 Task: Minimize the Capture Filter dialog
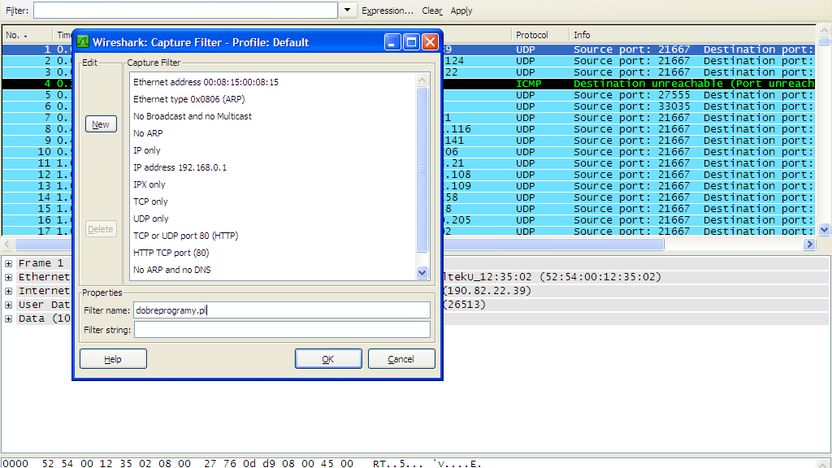393,42
